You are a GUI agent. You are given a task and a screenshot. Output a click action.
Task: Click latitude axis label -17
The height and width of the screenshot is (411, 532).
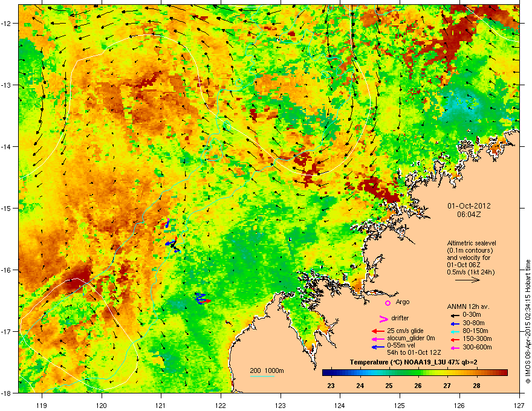point(7,331)
